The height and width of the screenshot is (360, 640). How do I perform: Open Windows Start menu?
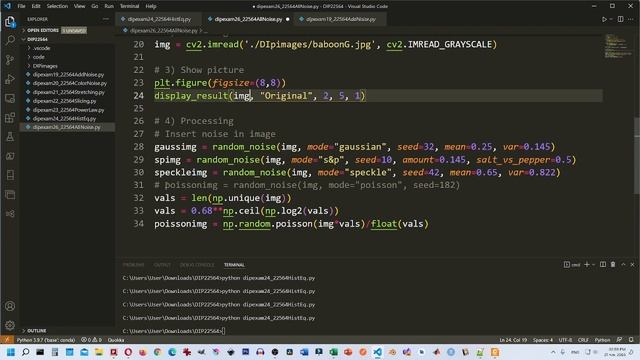pyautogui.click(x=11, y=352)
